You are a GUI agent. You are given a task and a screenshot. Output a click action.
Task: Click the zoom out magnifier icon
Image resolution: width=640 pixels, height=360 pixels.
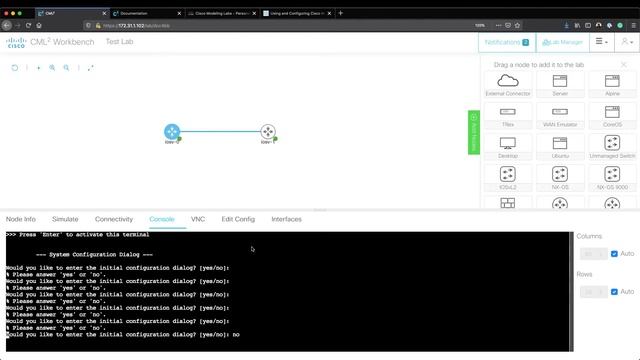pyautogui.click(x=66, y=68)
